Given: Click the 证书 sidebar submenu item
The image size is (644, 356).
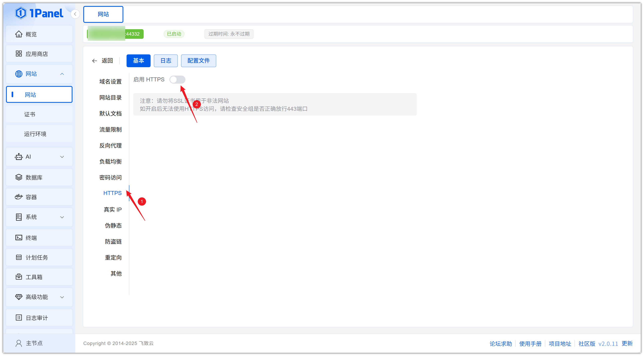Looking at the screenshot, I should tap(29, 114).
